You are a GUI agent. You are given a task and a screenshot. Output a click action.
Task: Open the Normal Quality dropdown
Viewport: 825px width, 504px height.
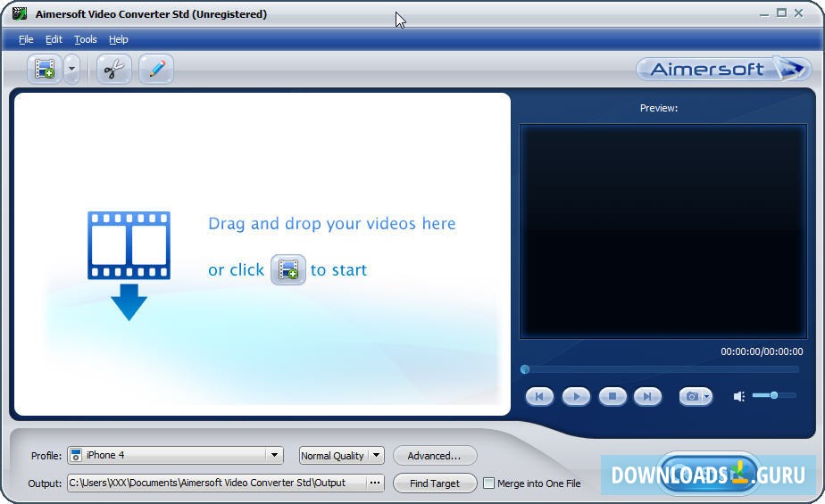pos(341,456)
